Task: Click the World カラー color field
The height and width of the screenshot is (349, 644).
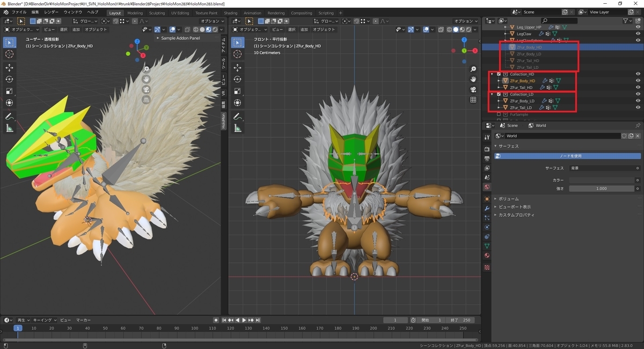Action: (x=602, y=180)
